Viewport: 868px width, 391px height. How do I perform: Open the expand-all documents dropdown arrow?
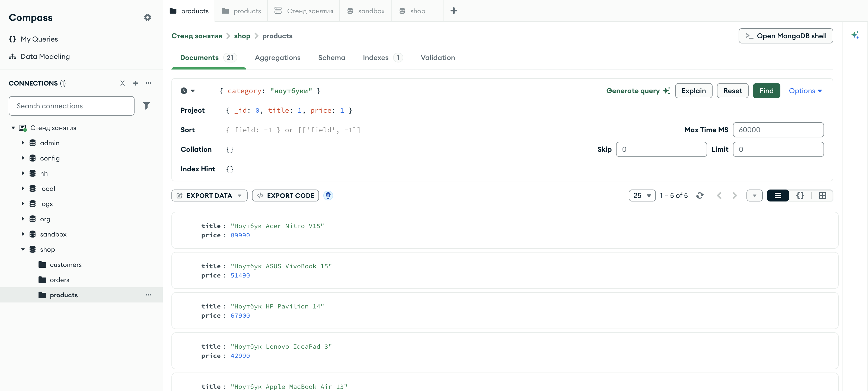point(754,196)
